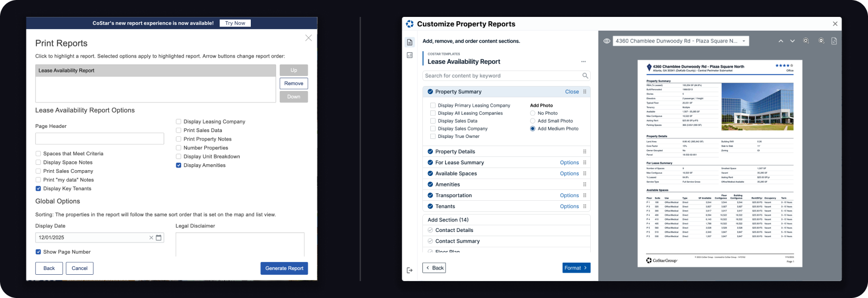Check Display True Owner option
This screenshot has width=868, height=298.
433,136
